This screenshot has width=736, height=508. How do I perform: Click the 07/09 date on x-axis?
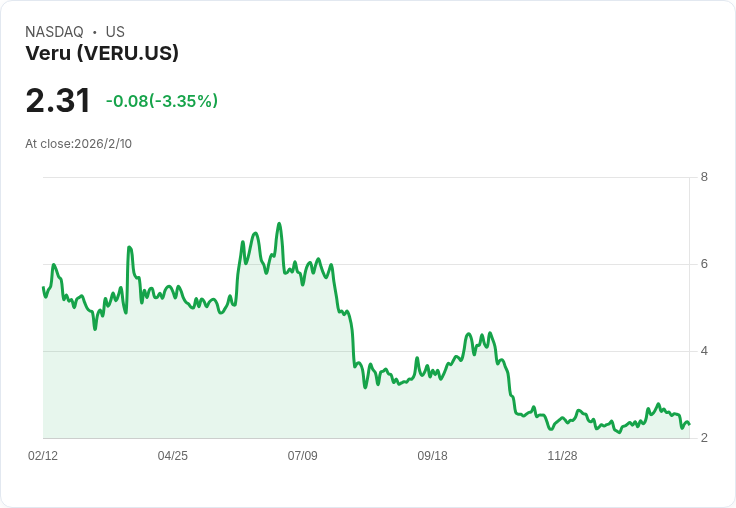(x=303, y=456)
